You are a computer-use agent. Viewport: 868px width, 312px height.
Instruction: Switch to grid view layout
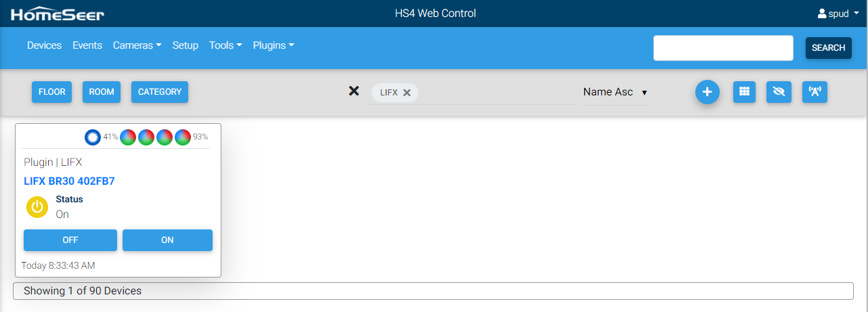744,92
